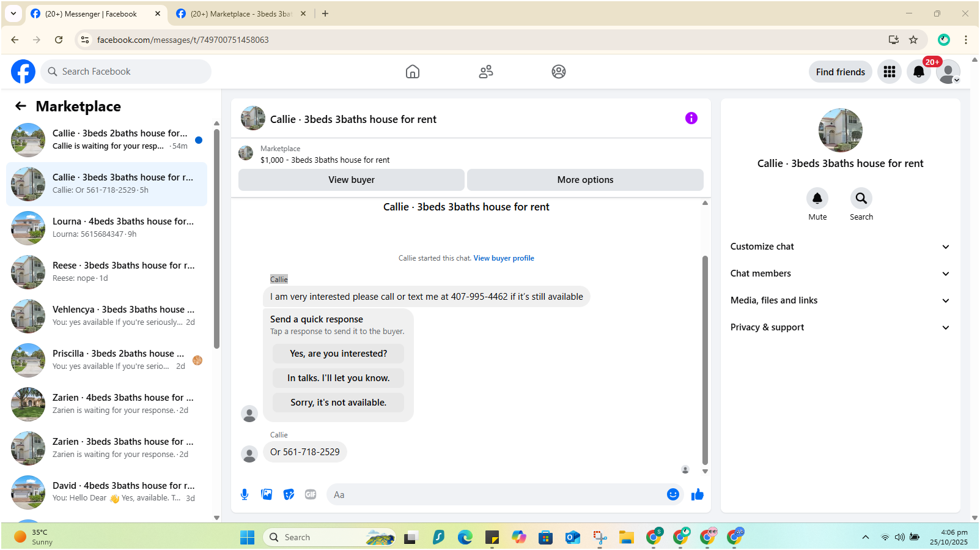Switch to the Marketplace 3beds browser tab
The image size is (980, 550).
click(x=241, y=13)
